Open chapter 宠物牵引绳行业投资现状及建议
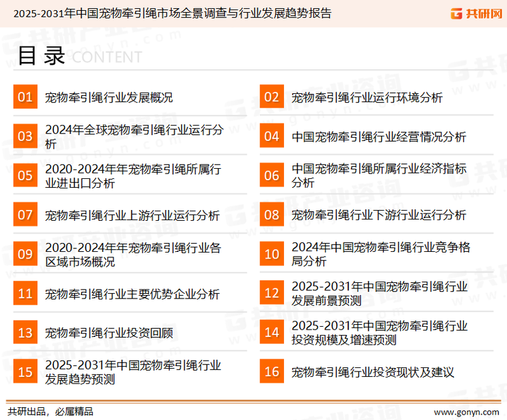507x420 pixels. [372, 372]
